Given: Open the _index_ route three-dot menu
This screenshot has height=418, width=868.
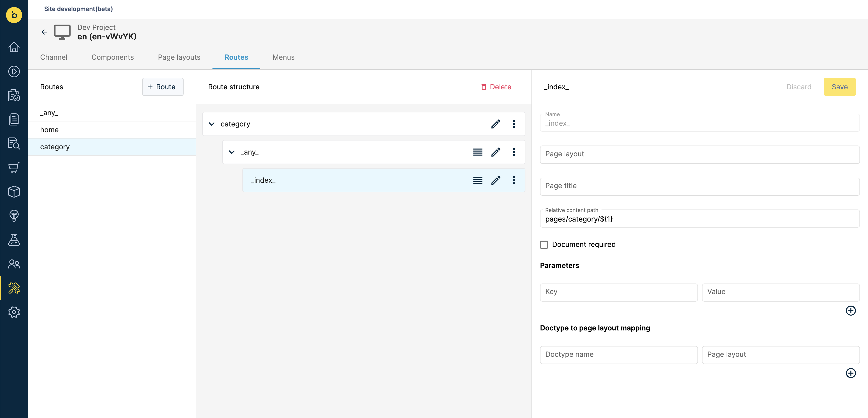Looking at the screenshot, I should [x=514, y=180].
